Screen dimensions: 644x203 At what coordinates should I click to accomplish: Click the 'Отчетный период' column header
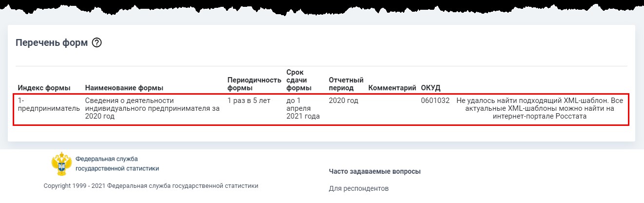click(346, 84)
